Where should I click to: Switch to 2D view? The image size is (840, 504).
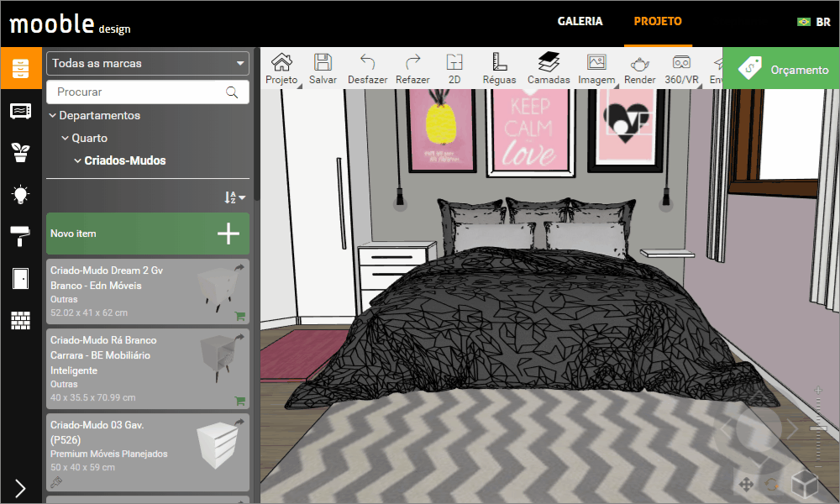click(x=454, y=69)
